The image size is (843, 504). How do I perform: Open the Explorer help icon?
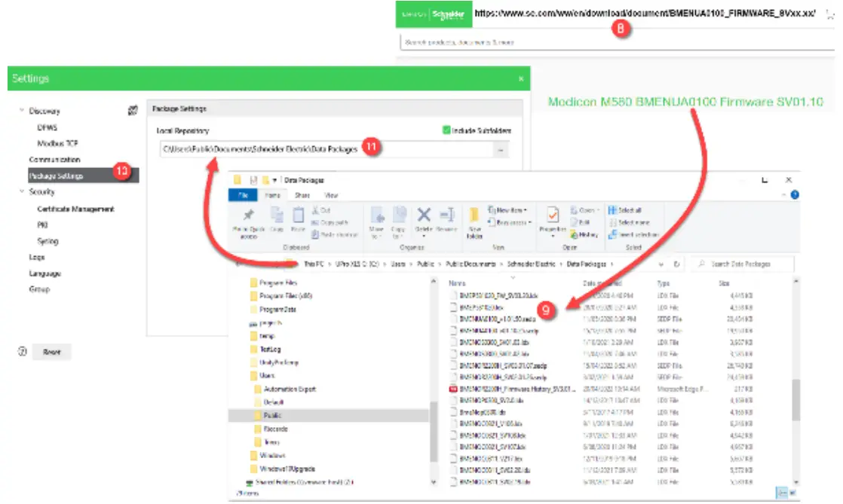795,194
